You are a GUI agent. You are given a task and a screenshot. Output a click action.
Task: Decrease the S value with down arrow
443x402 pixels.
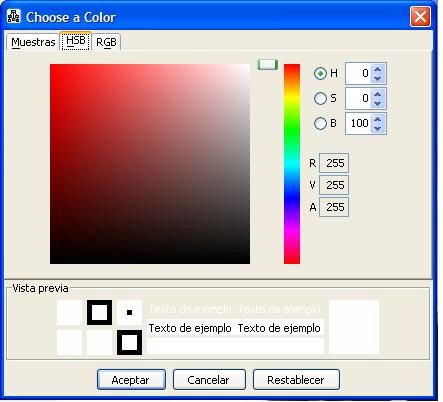pyautogui.click(x=377, y=104)
